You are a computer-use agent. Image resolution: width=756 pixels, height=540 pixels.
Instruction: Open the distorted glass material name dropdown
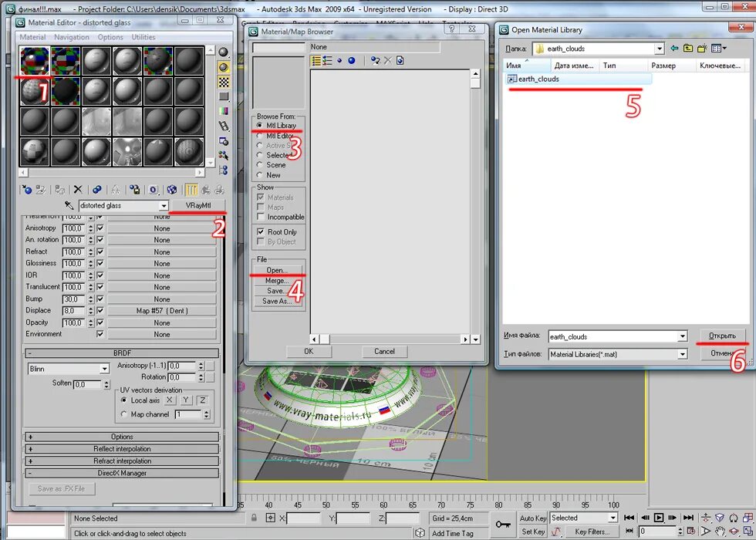click(164, 206)
